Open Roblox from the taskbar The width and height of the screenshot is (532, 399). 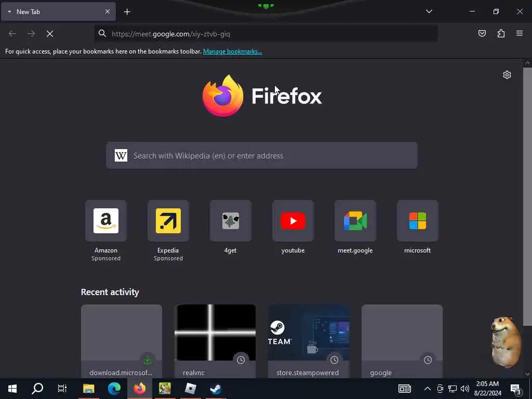pyautogui.click(x=190, y=389)
